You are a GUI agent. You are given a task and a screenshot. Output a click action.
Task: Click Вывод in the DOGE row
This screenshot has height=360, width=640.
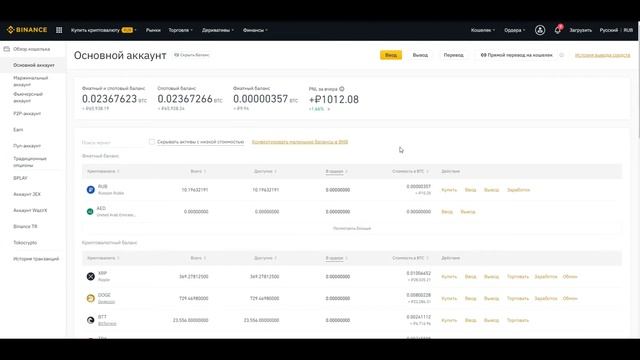tap(491, 298)
